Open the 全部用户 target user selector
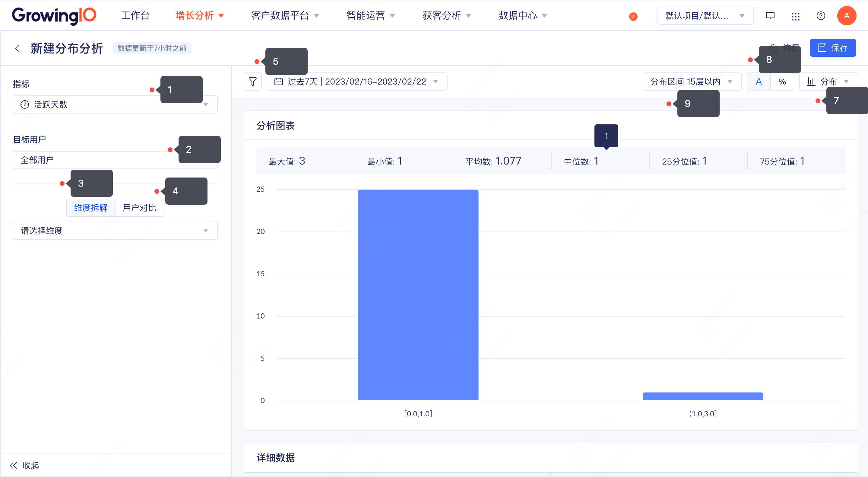The width and height of the screenshot is (868, 477). click(115, 160)
